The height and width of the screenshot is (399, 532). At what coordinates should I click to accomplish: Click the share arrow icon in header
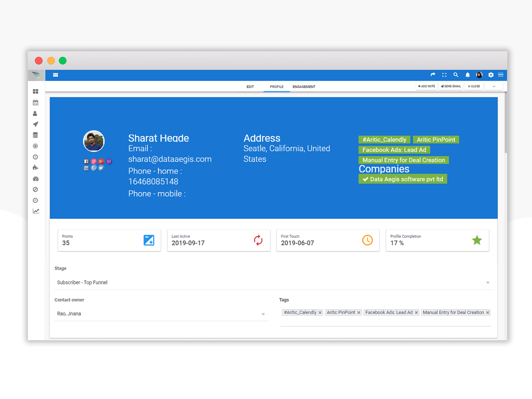433,74
